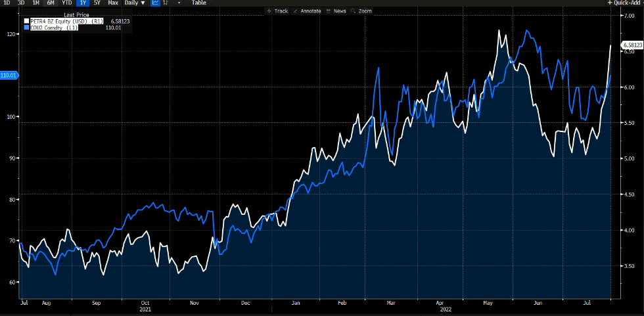Show the Max time range
The image size is (644, 316).
pos(113,3)
